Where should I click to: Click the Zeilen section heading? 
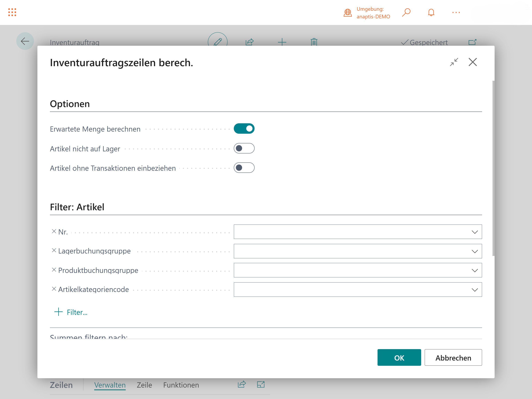click(x=61, y=385)
